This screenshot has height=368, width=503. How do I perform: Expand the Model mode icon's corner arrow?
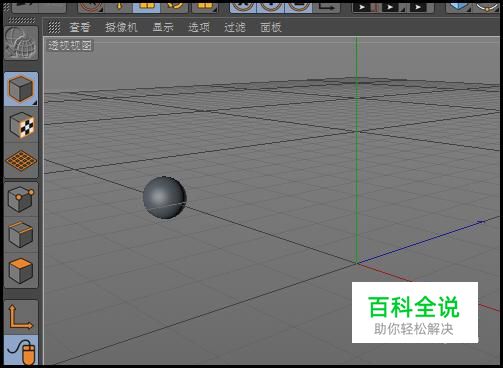point(35,103)
